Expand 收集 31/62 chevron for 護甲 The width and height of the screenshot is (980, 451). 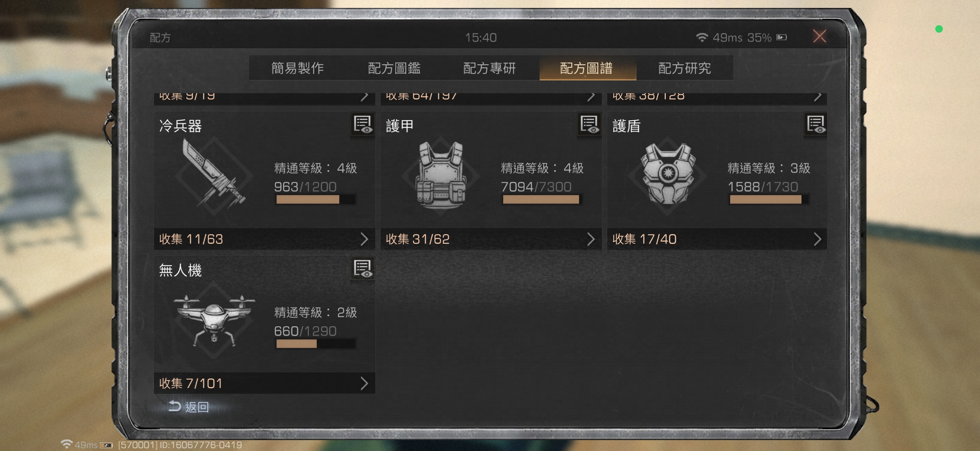click(x=590, y=239)
